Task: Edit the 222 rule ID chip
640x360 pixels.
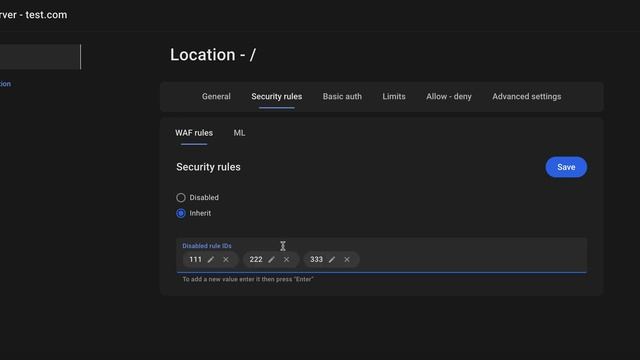Action: pos(271,260)
